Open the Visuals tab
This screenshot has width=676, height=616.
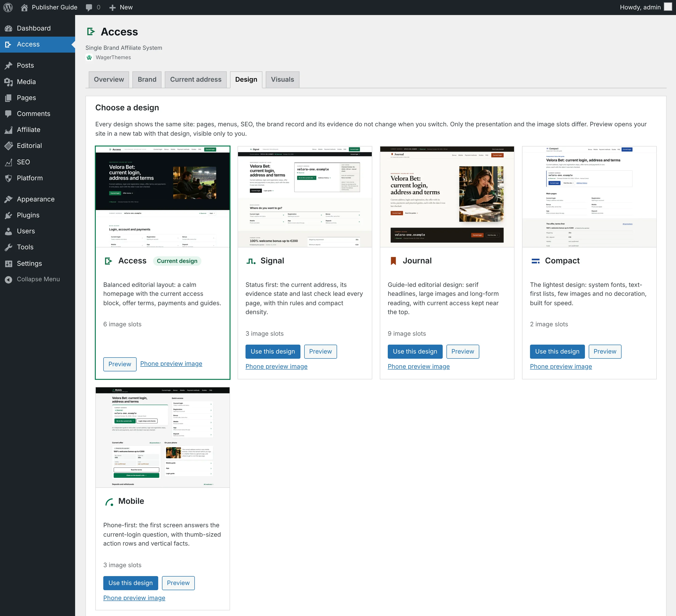point(282,80)
